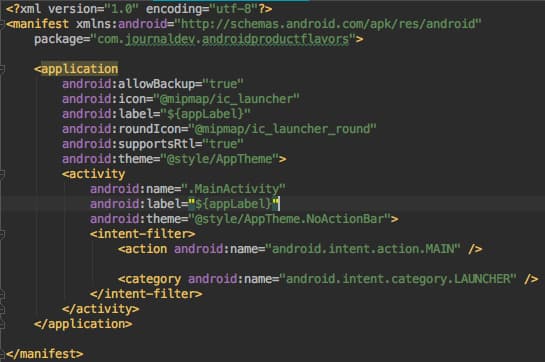Click the closing </activity> tag

coord(100,309)
